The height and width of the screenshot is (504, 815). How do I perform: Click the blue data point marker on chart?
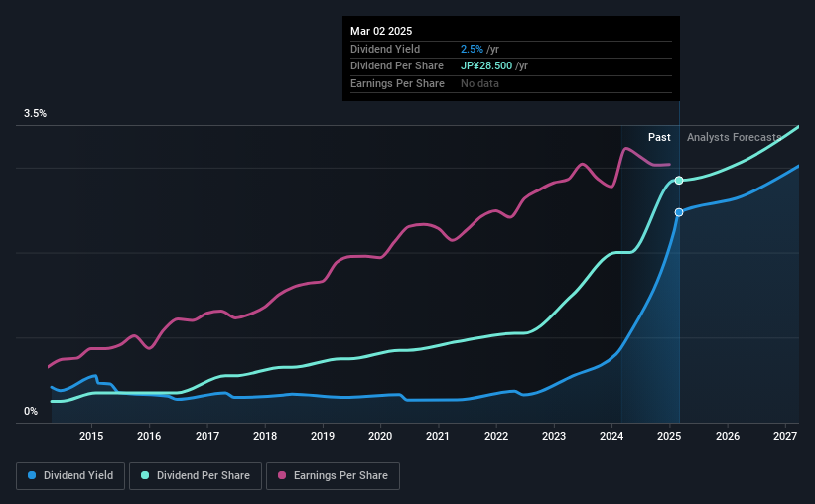[x=679, y=212]
